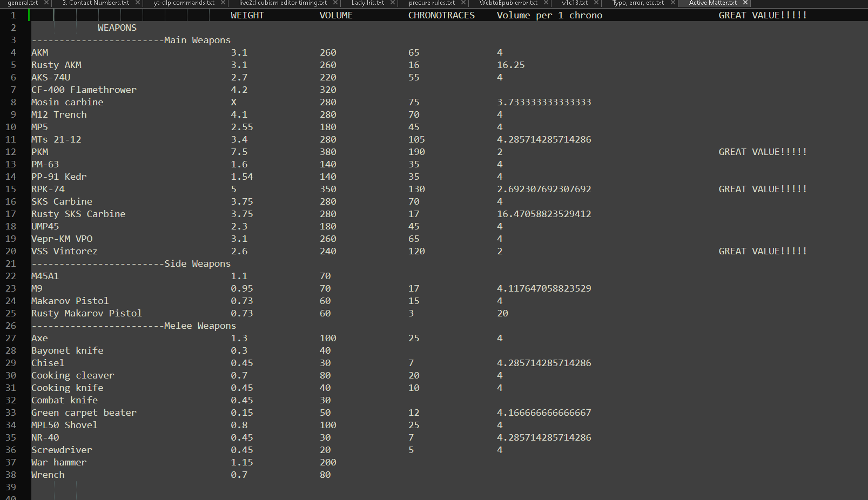Close the general.txt tab
The height and width of the screenshot is (500, 868).
tap(46, 3)
